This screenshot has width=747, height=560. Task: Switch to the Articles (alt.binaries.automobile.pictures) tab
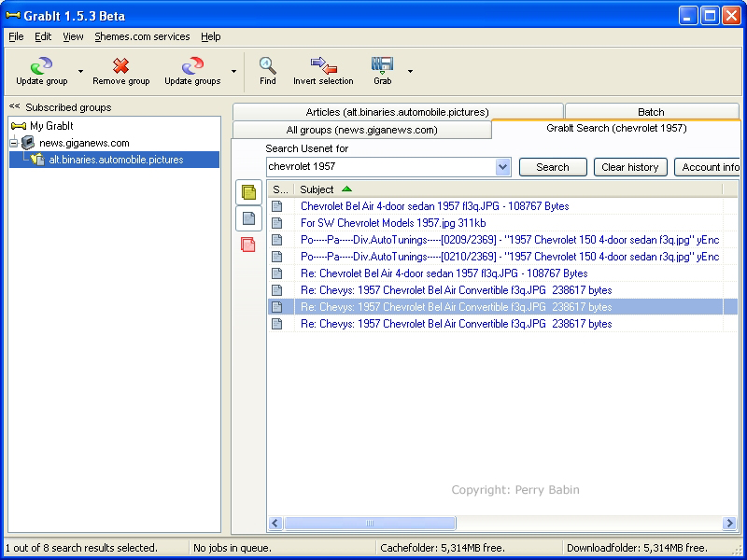(x=398, y=112)
